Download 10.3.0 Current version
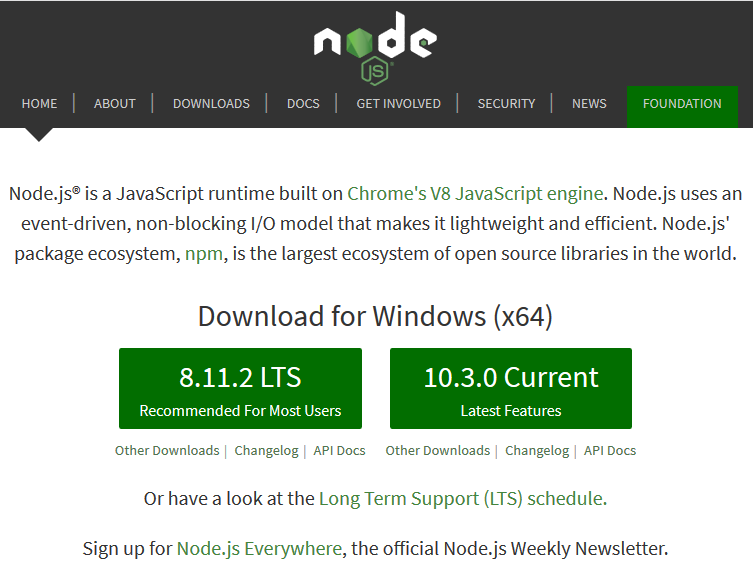The image size is (753, 576). [511, 388]
